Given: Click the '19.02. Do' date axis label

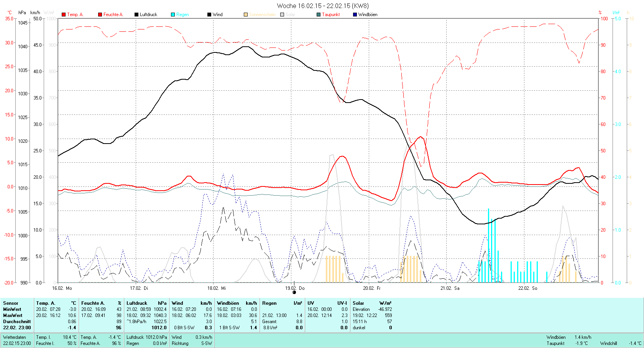Looking at the screenshot, I should [x=295, y=288].
